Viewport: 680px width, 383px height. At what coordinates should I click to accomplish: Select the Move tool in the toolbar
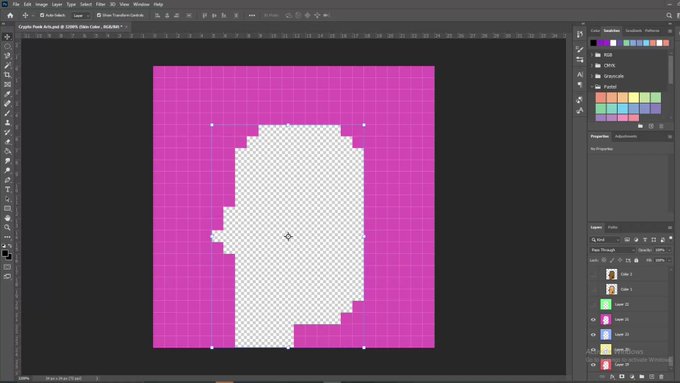click(x=7, y=36)
